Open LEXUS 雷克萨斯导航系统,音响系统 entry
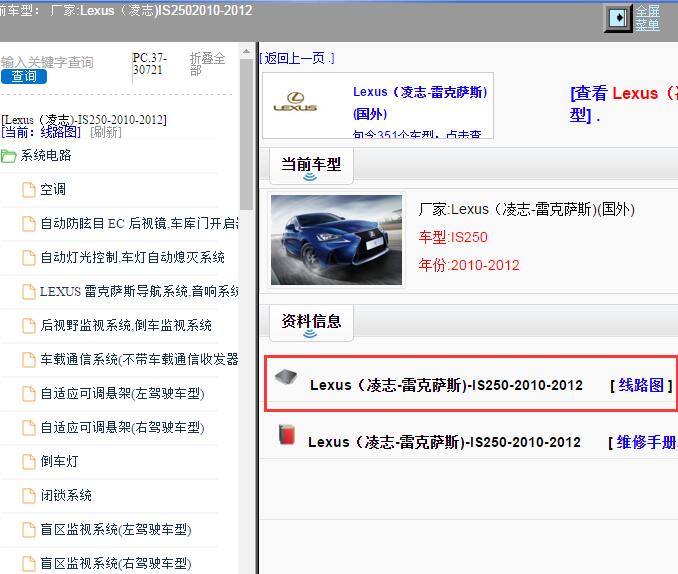This screenshot has height=574, width=678. [x=139, y=291]
